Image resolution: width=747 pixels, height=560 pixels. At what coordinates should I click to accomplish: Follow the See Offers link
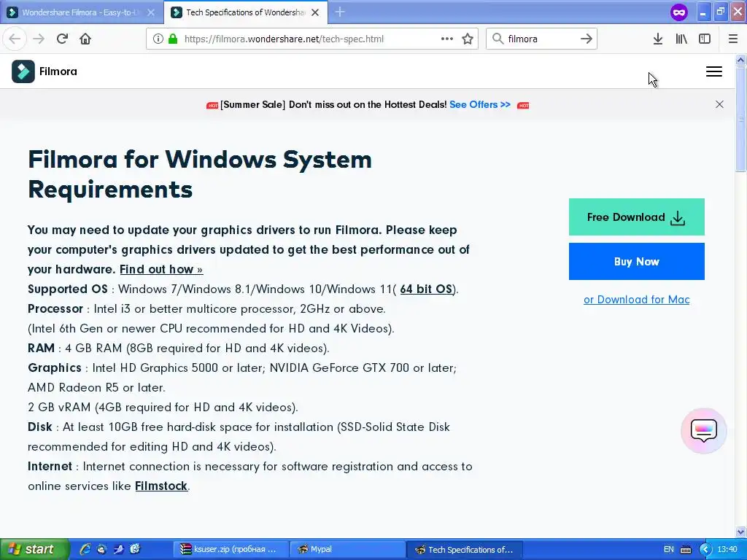480,104
